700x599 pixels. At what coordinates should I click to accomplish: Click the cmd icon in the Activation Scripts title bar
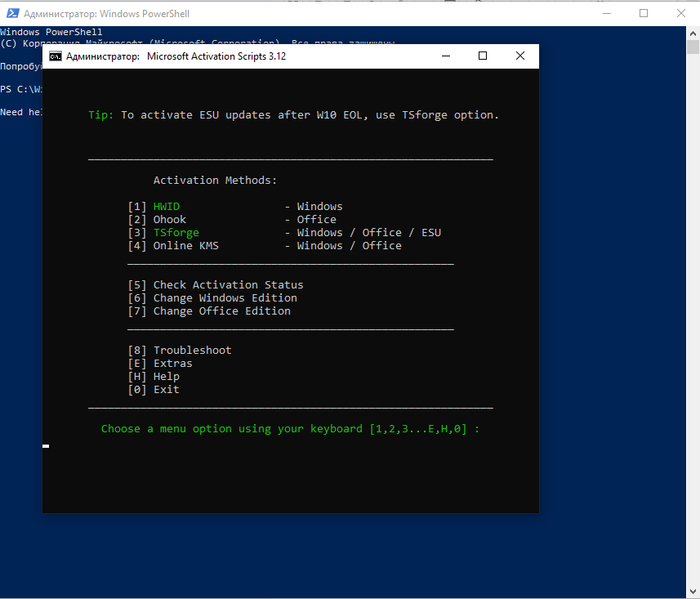tap(55, 56)
